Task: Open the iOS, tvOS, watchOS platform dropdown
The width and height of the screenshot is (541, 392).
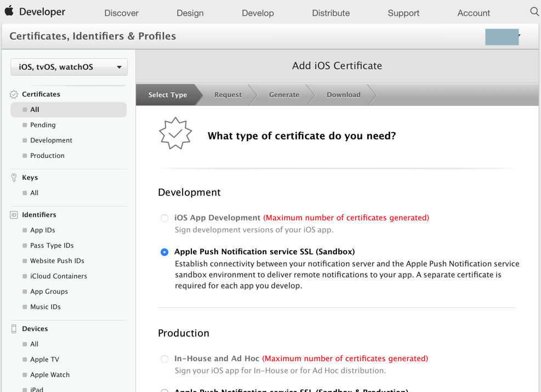Action: pos(69,67)
